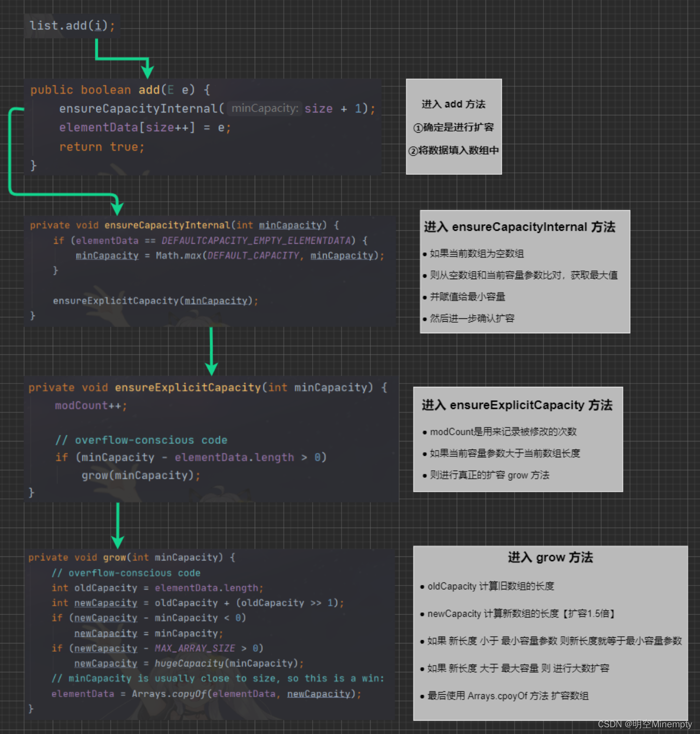The width and height of the screenshot is (700, 734).
Task: Click the '如果 新长度 大于 最大容量' bullet
Action: [515, 668]
